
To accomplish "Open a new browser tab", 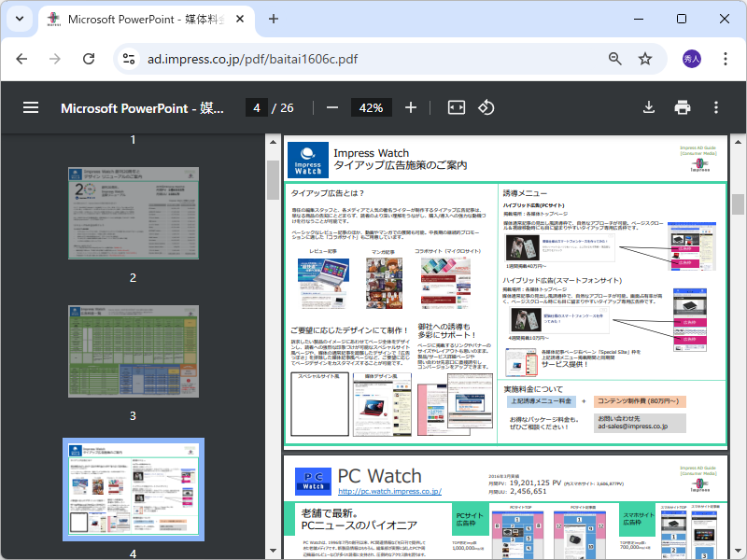I will click(x=271, y=19).
